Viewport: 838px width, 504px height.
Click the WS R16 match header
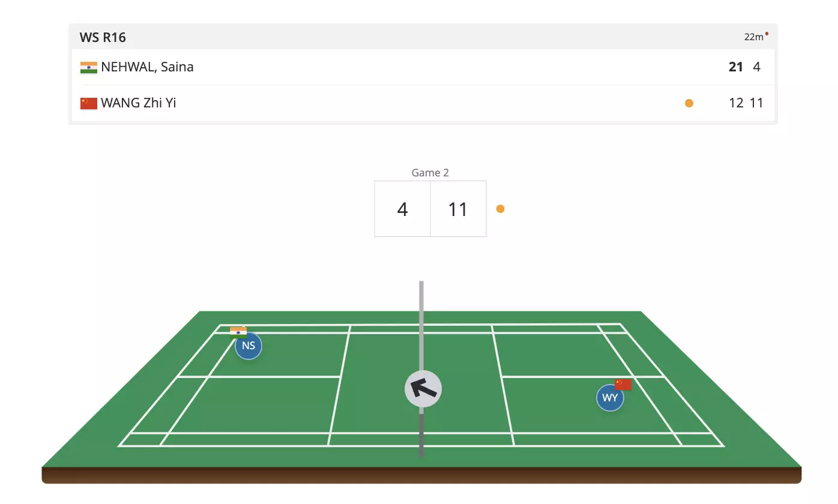pos(103,37)
